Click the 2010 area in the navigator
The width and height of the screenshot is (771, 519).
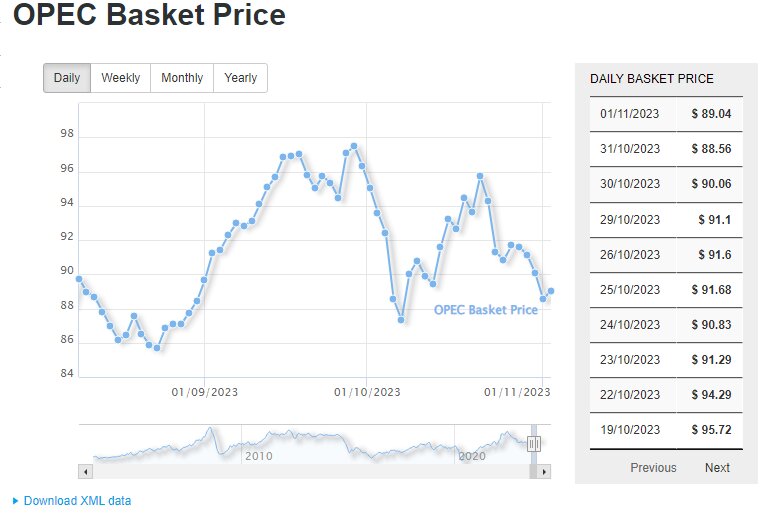point(258,456)
